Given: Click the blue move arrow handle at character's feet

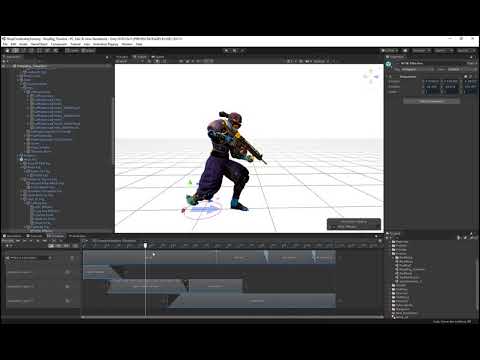Looking at the screenshot, I should coord(205,210).
